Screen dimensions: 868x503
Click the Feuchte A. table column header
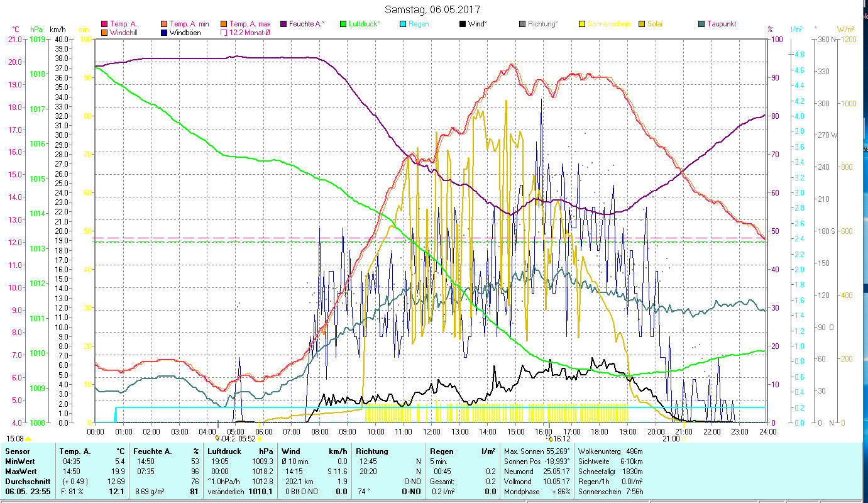pyautogui.click(x=151, y=451)
